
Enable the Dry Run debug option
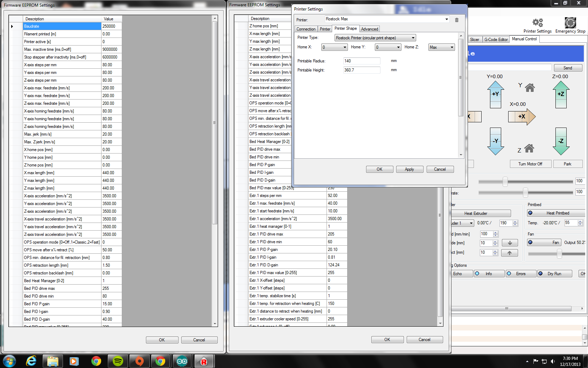click(554, 274)
